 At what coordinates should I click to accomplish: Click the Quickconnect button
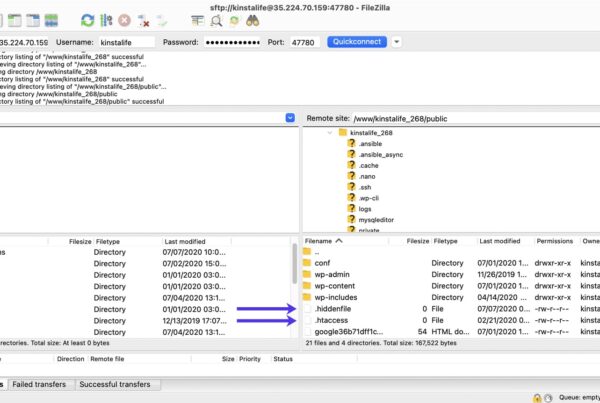359,42
